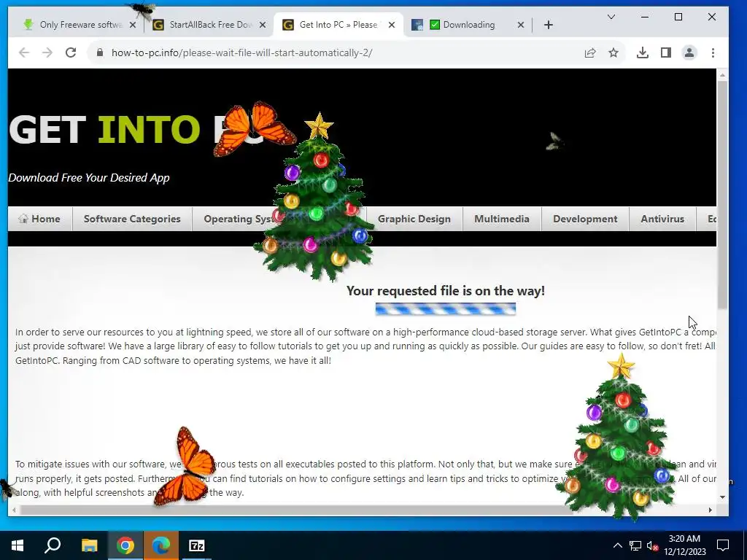
Task: Open Chrome downloads icon
Action: 642,52
